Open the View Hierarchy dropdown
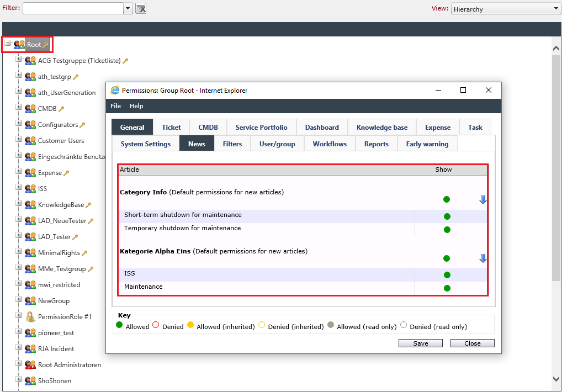The image size is (562, 392). pos(506,9)
